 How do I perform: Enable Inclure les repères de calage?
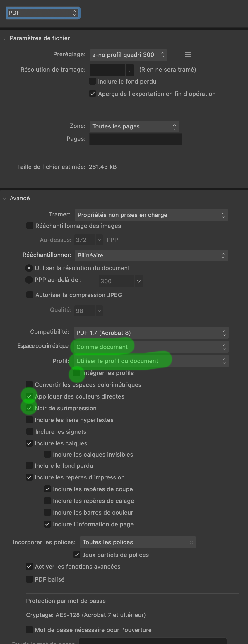coord(47,501)
